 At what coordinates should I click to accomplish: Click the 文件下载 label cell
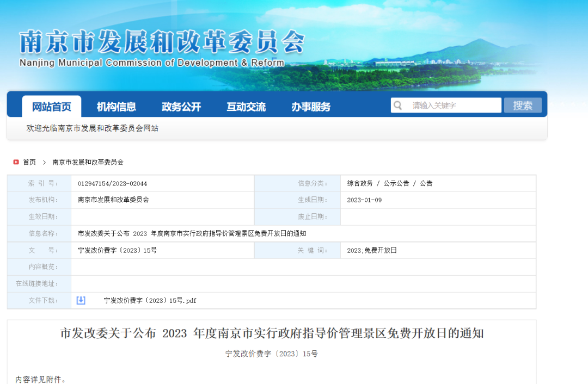tap(39, 300)
